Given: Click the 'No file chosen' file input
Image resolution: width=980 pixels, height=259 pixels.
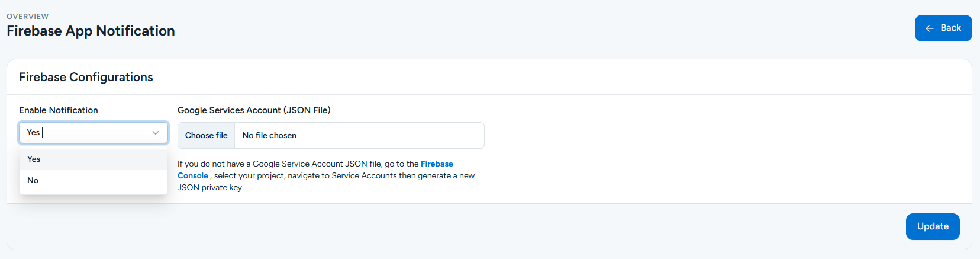Looking at the screenshot, I should point(269,136).
